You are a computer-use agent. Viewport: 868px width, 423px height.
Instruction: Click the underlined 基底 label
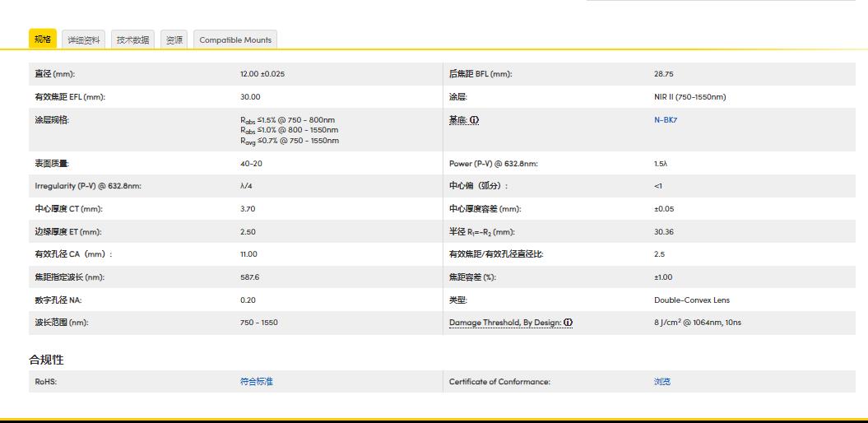point(457,120)
